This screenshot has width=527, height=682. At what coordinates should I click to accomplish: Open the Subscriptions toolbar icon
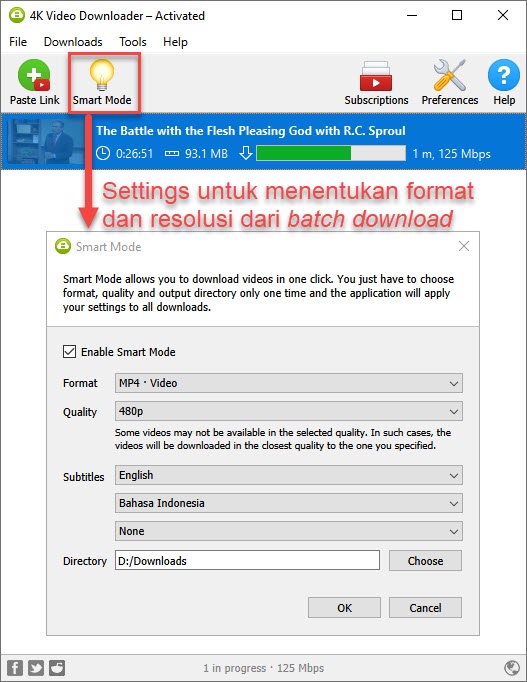coord(376,76)
